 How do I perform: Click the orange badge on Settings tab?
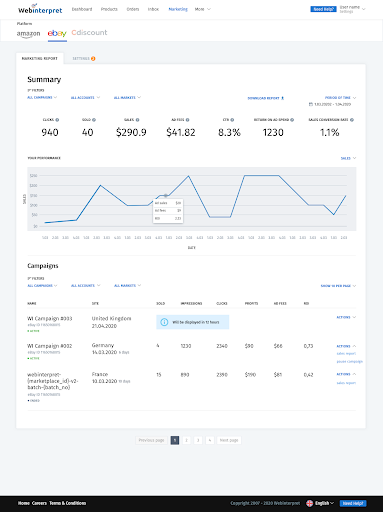click(x=93, y=59)
